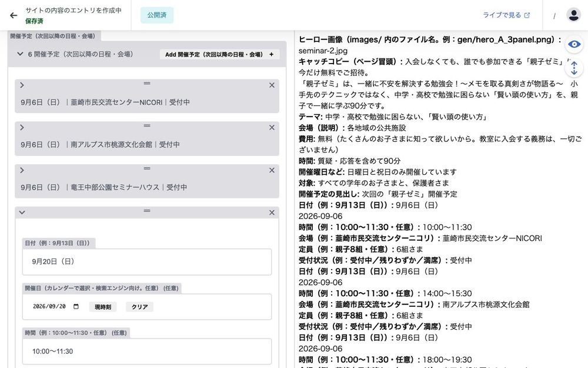The image size is (588, 368).
Task: Select 9月6日 南アルプス市桃源文化会館 summary text
Action: 100,145
